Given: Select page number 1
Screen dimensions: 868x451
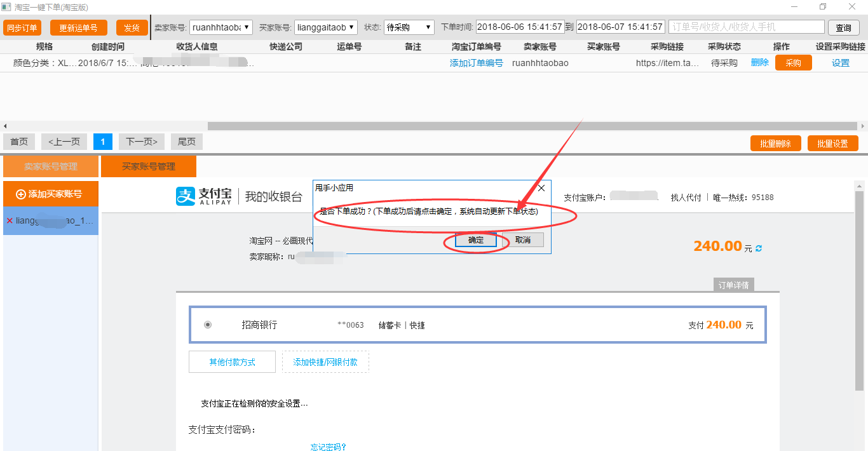Looking at the screenshot, I should [102, 142].
